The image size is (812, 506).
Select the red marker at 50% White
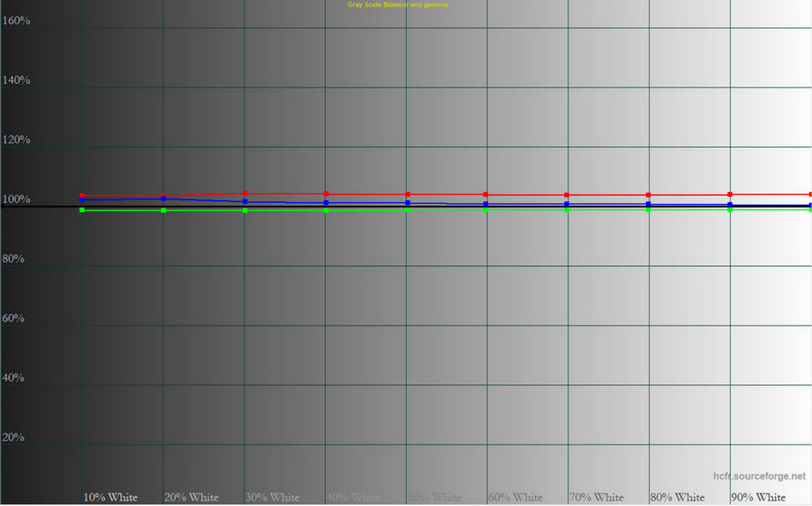(x=408, y=195)
